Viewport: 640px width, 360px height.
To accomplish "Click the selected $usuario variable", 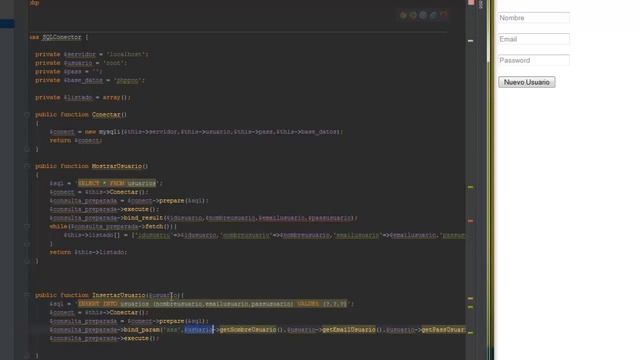I will click(199, 330).
